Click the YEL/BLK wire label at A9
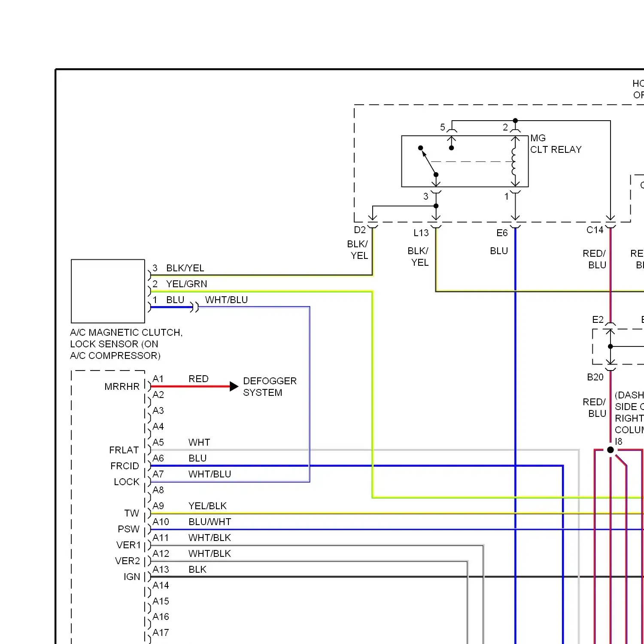644x644 pixels. 207,506
